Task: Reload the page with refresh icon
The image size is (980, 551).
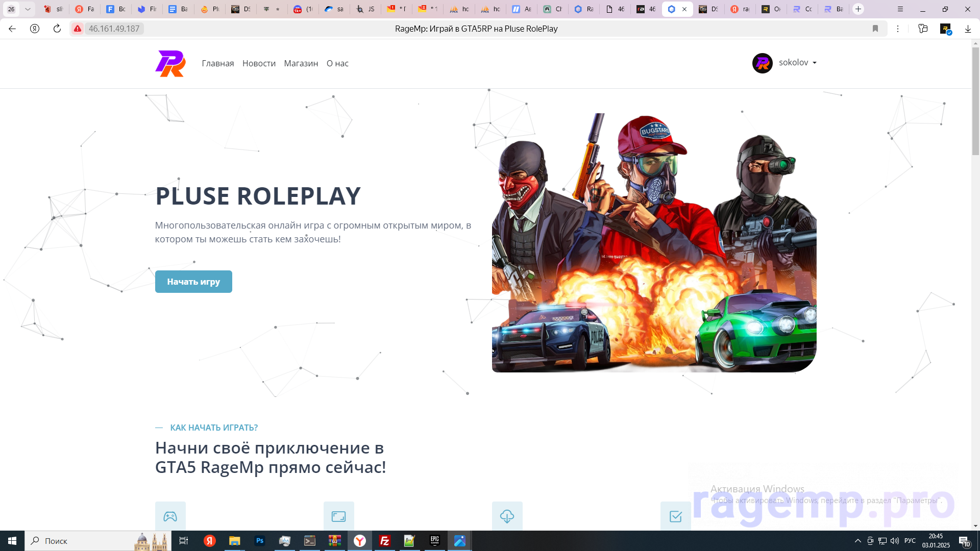Action: coord(57,29)
